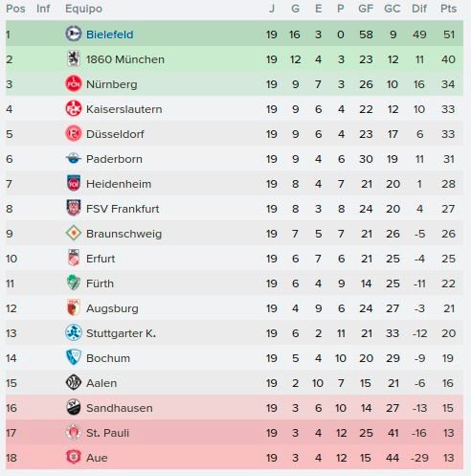This screenshot has width=471, height=476.
Task: Click the Aue club crest
Action: 74,457
